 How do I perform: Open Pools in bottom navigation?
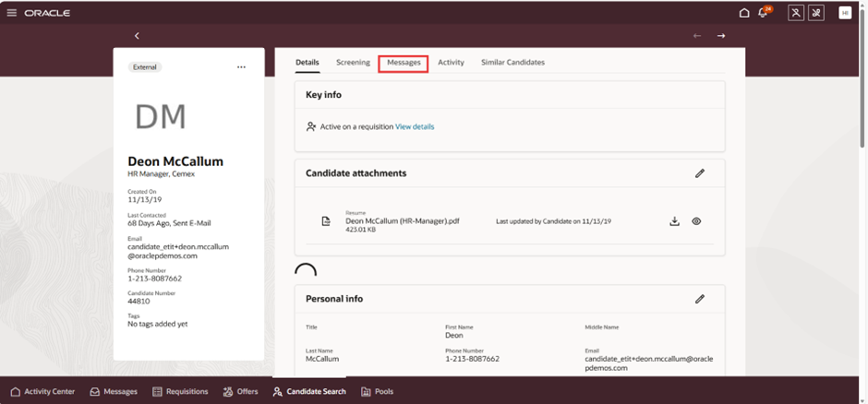377,391
